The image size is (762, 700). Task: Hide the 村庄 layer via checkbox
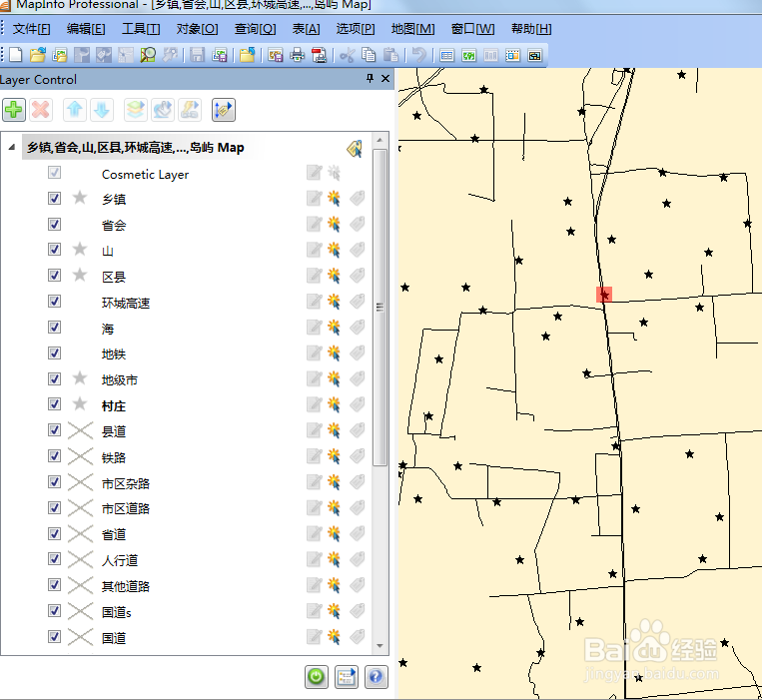coord(54,404)
